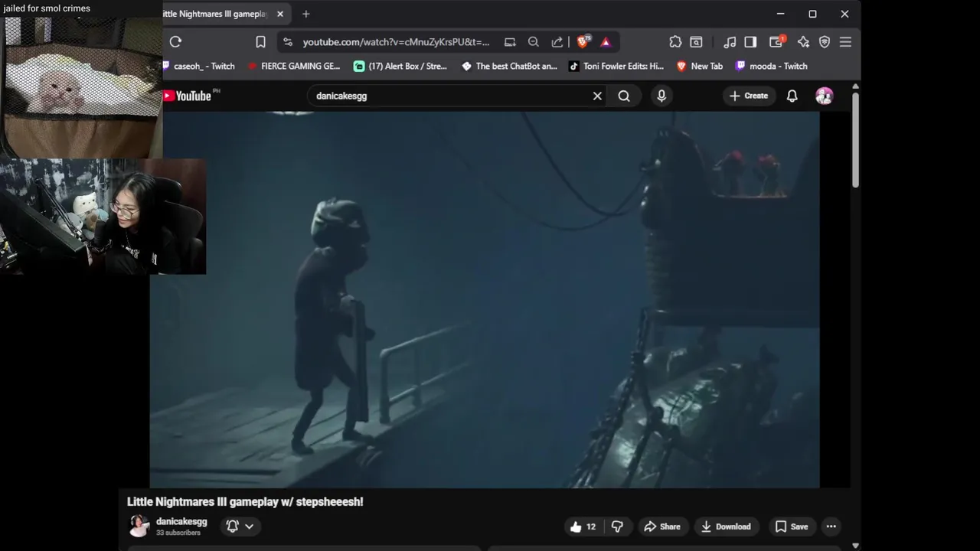This screenshot has width=980, height=551.
Task: Open Brave VPN shield icon
Action: (825, 42)
